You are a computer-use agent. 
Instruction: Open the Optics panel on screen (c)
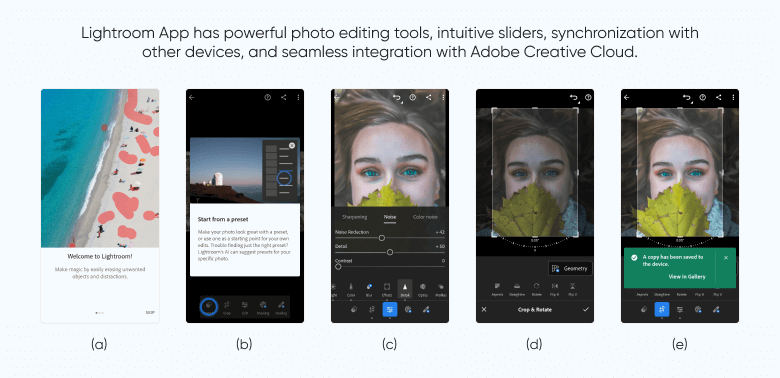423,289
